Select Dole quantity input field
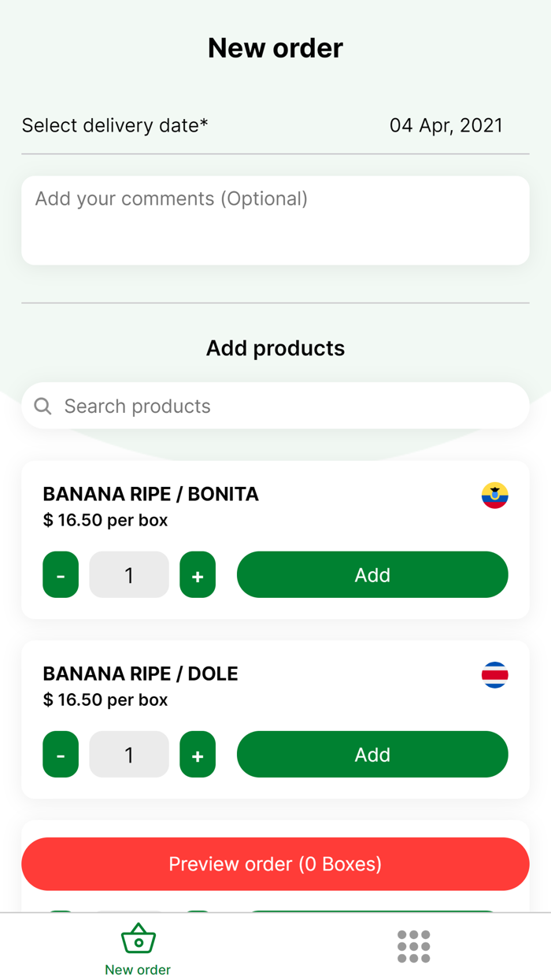 point(129,755)
